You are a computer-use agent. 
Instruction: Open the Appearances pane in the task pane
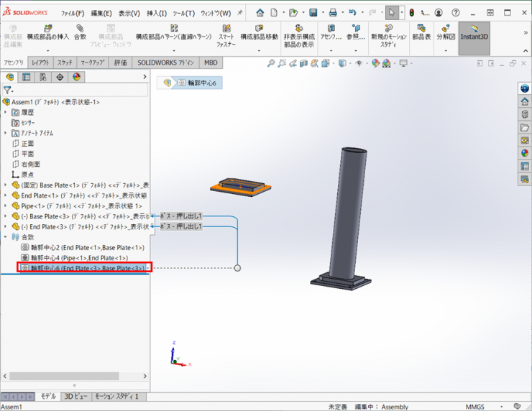click(525, 153)
